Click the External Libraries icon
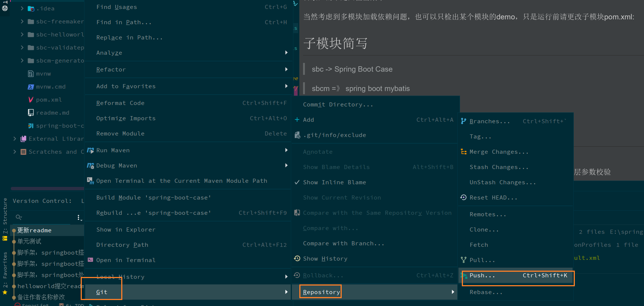Screen dimensions: 644x306 pyautogui.click(x=23, y=139)
